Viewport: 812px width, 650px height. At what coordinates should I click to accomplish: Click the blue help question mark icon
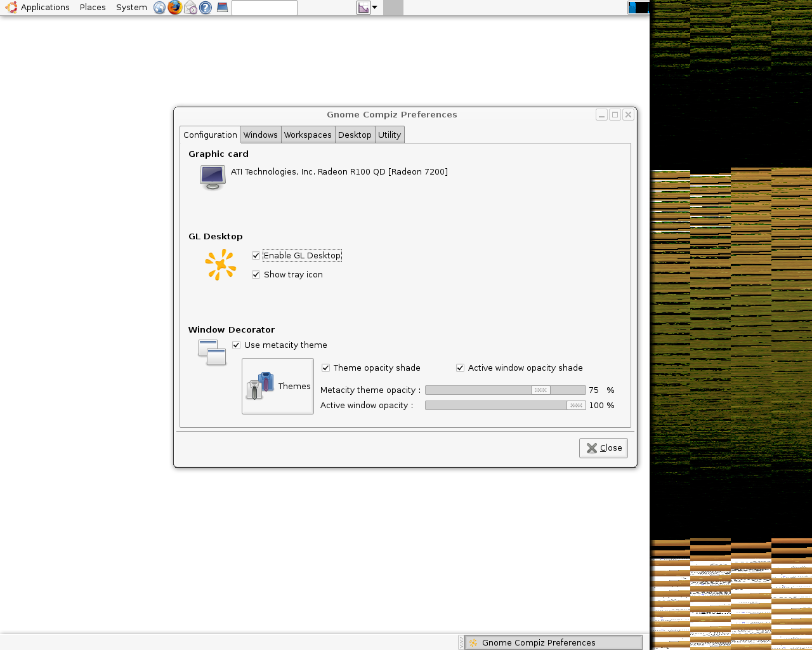[x=206, y=8]
